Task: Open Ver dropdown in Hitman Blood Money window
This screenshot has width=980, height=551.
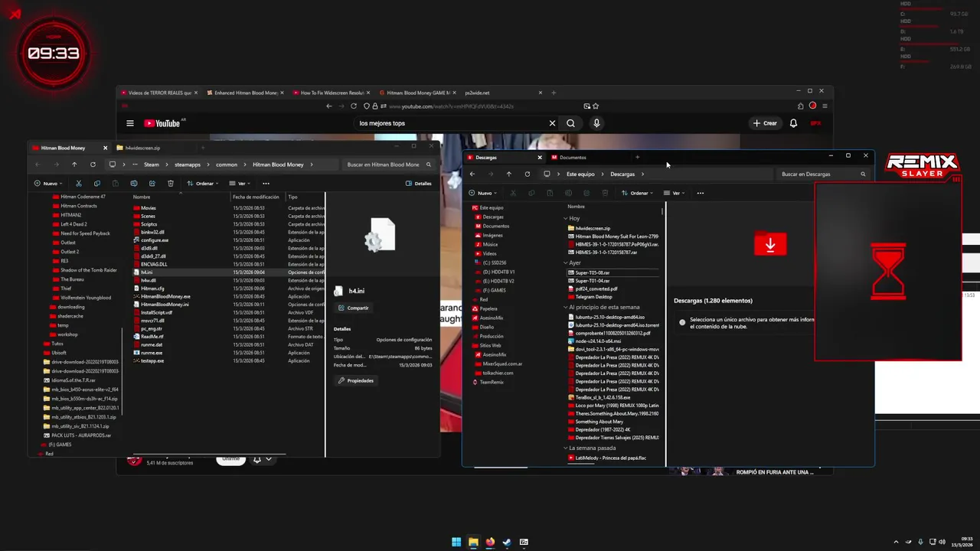Action: pos(240,184)
